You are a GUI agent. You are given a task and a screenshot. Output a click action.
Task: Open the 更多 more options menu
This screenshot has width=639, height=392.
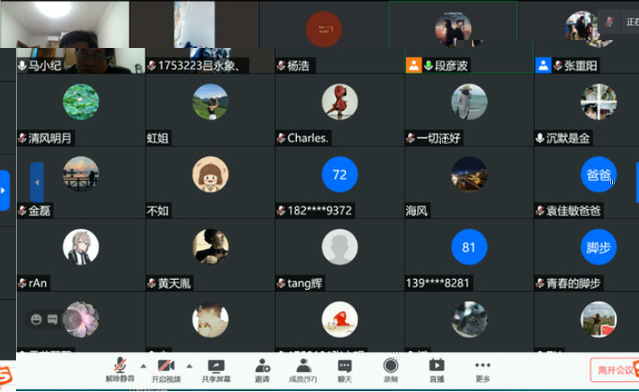483,370
